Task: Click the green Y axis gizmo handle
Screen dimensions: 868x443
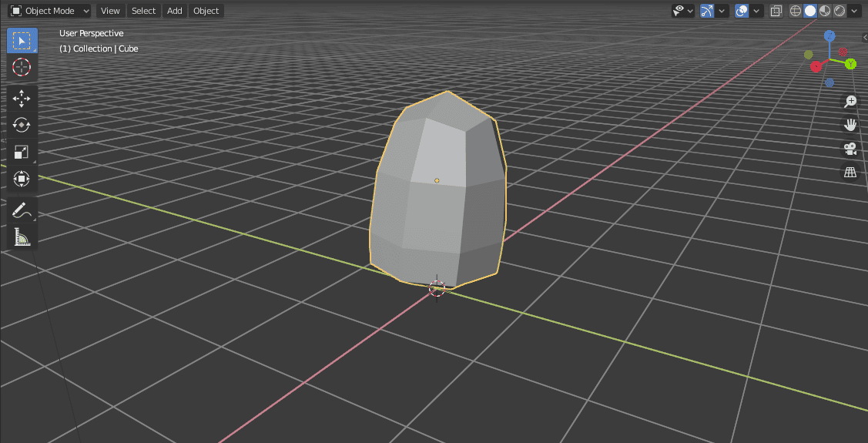Action: click(x=850, y=64)
